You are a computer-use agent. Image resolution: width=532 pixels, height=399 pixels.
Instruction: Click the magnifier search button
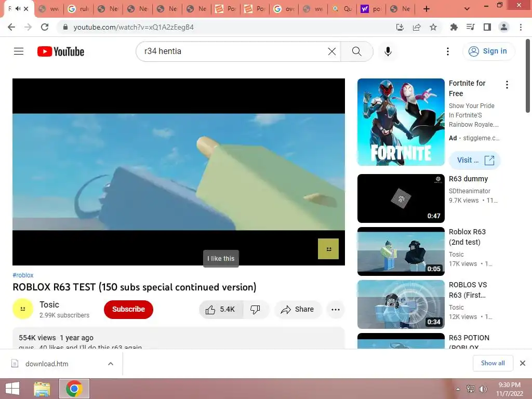(356, 51)
